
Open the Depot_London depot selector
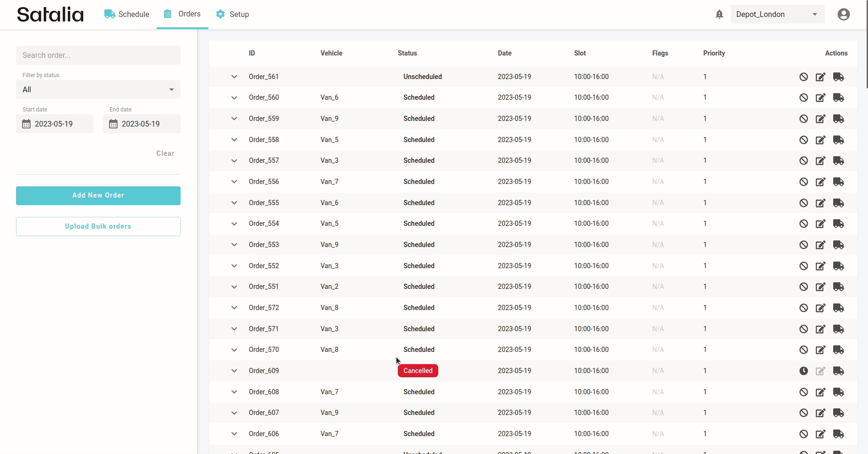[777, 15]
